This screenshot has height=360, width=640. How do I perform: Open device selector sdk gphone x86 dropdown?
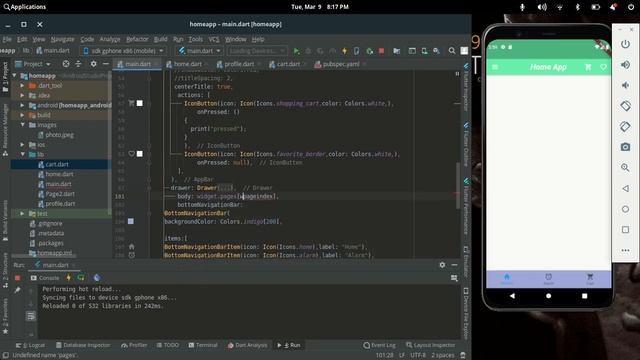point(123,51)
